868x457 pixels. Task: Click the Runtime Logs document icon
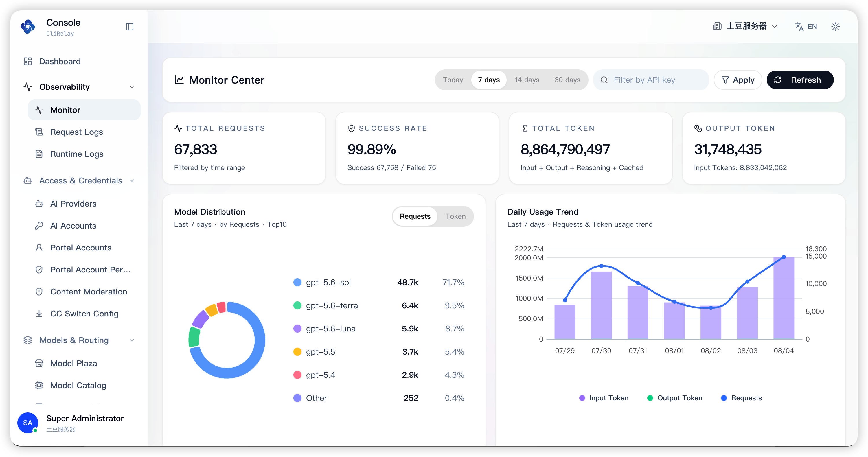[39, 154]
